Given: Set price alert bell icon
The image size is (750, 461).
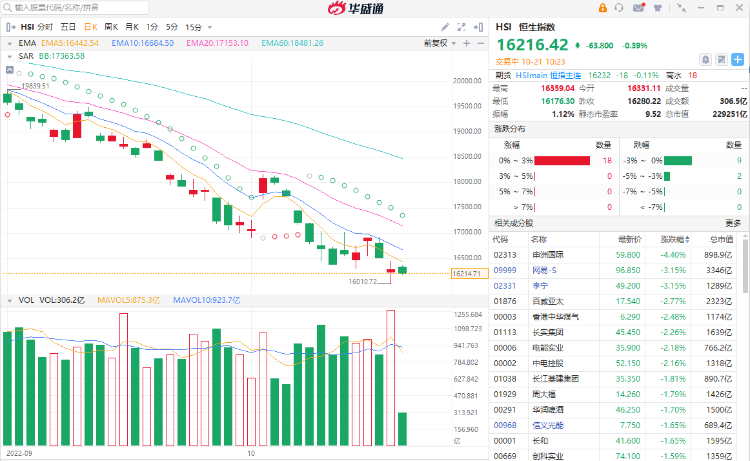Looking at the screenshot, I should click(x=706, y=59).
